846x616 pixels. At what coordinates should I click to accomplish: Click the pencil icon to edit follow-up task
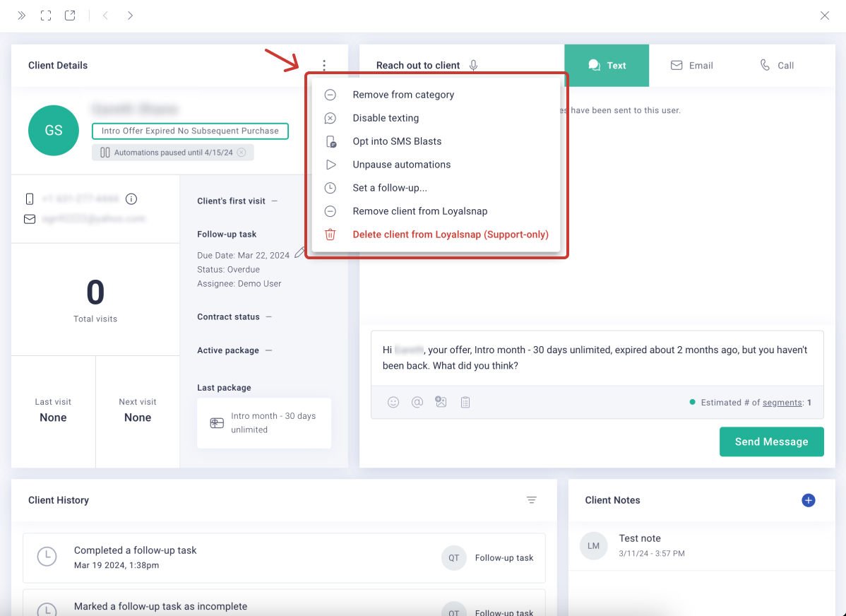point(300,253)
